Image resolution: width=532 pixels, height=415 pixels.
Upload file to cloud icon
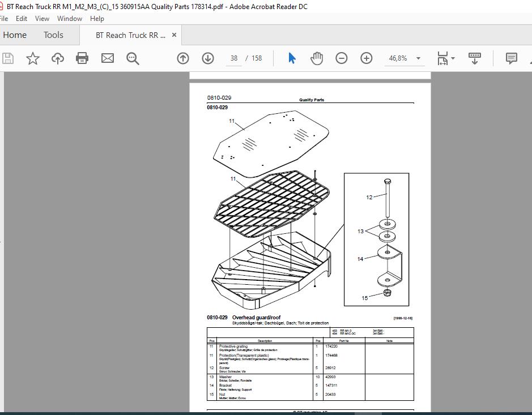[58, 58]
